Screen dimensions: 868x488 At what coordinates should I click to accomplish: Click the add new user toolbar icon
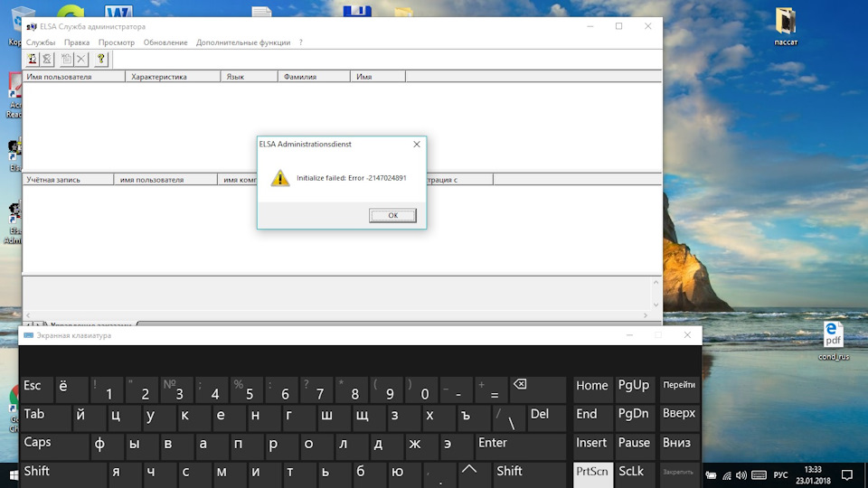pyautogui.click(x=32, y=59)
